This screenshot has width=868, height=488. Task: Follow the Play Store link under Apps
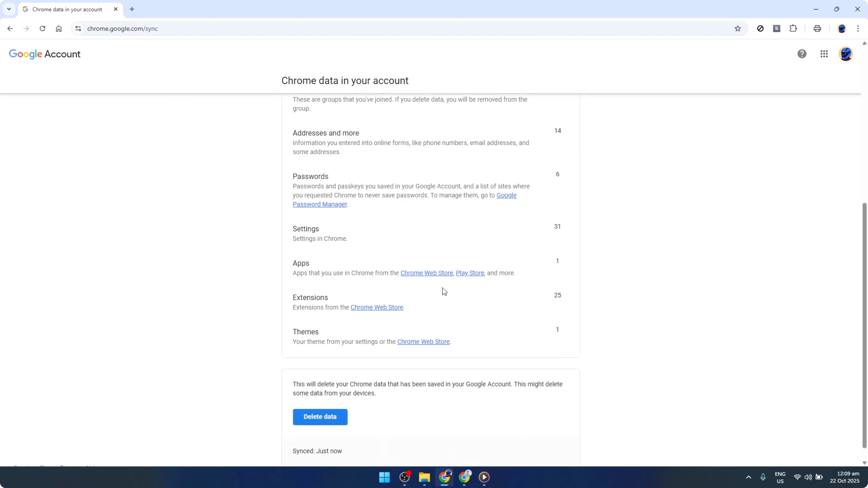[470, 273]
